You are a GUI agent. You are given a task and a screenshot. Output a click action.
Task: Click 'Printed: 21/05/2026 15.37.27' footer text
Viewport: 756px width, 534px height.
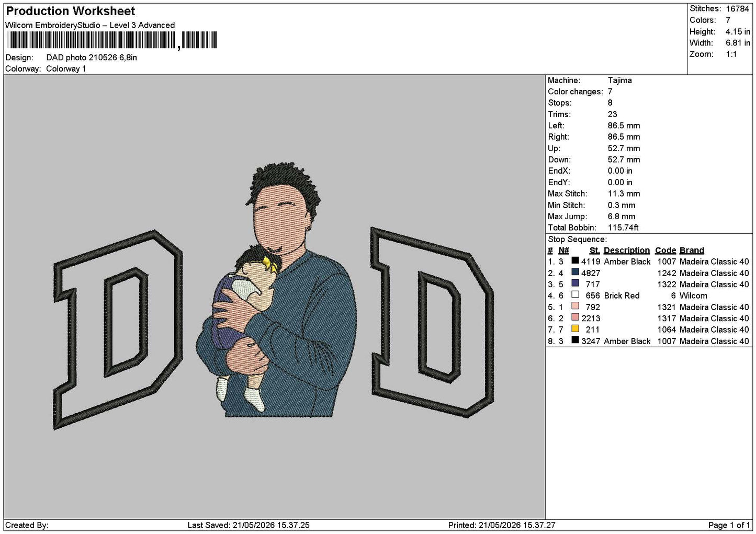[x=502, y=525]
